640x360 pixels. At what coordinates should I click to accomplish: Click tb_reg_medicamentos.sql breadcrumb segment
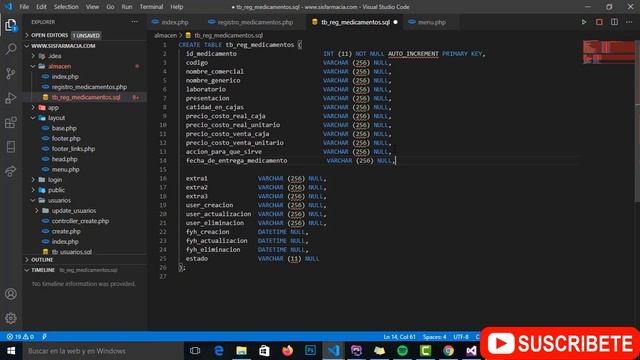coord(228,36)
